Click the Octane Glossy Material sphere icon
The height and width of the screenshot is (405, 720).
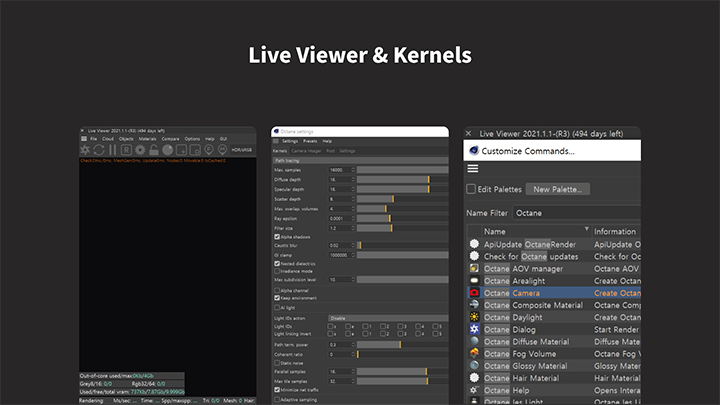click(474, 366)
